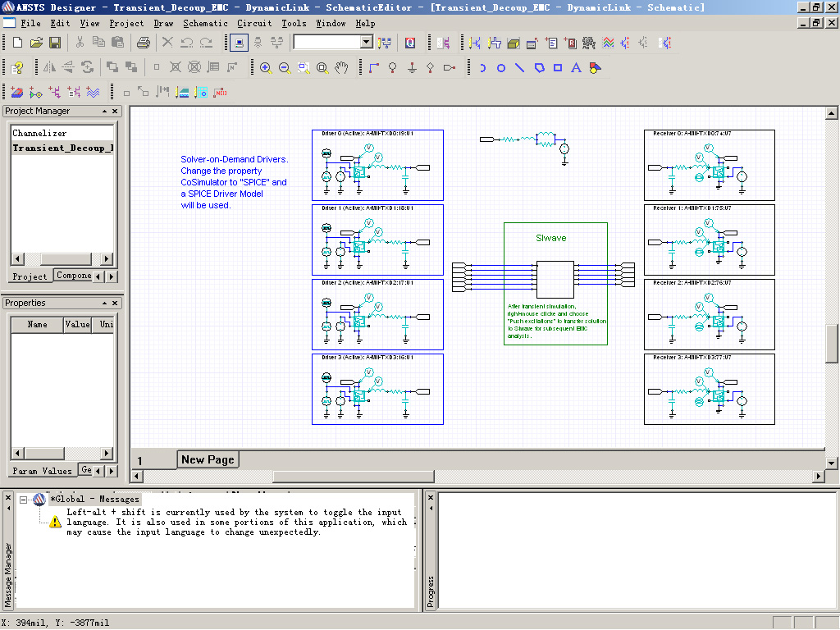Click the schematic horizontal scrollbar thumb
This screenshot has width=840, height=630.
click(353, 477)
